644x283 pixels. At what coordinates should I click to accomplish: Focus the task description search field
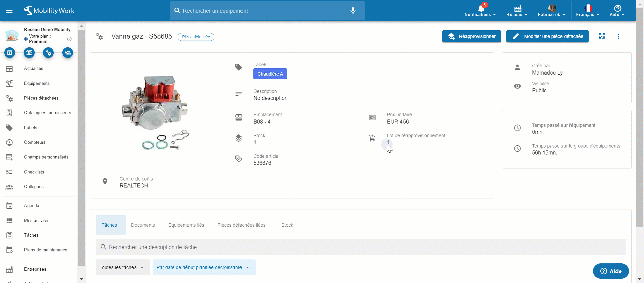pos(361,247)
